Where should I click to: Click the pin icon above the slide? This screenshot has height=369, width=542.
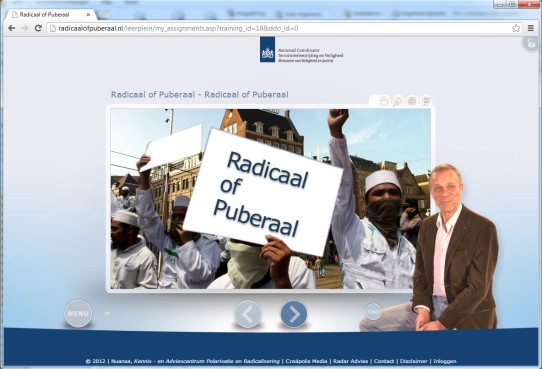(398, 101)
